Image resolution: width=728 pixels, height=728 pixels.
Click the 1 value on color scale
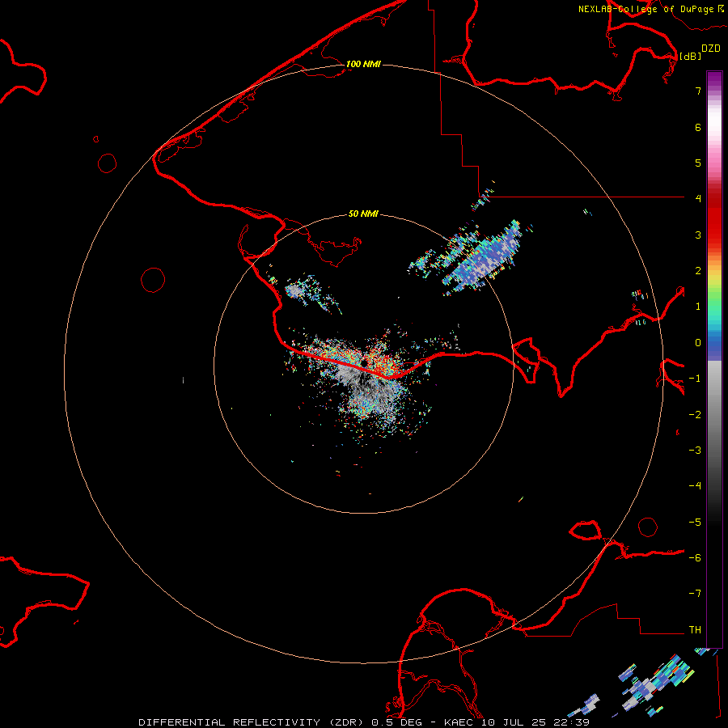(x=698, y=307)
